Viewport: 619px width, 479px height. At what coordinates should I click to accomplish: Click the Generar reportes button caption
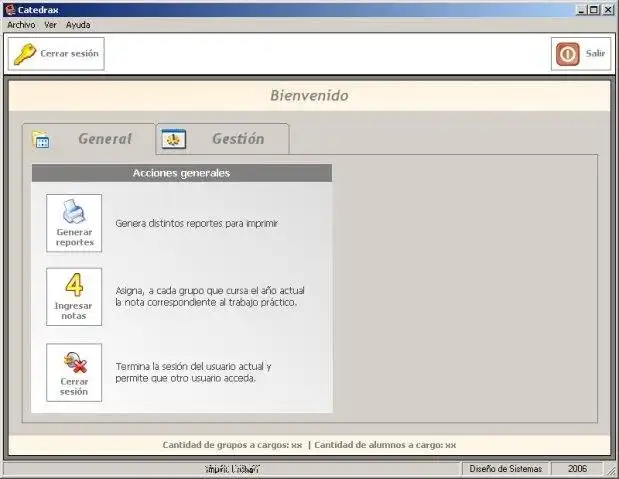tap(74, 237)
